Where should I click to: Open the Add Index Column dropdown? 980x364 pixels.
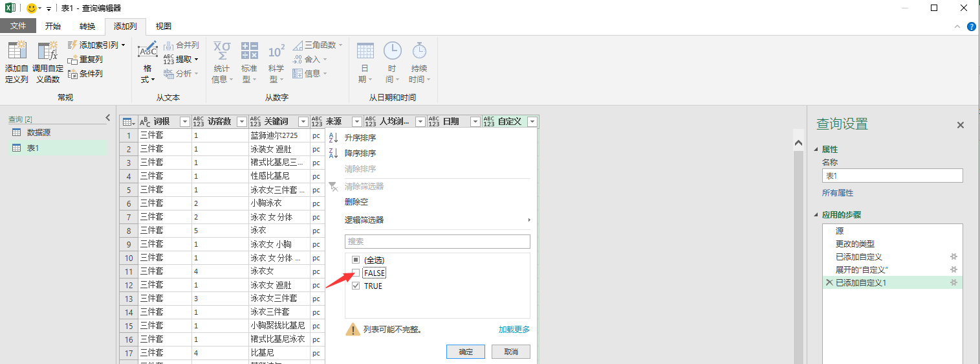point(96,45)
